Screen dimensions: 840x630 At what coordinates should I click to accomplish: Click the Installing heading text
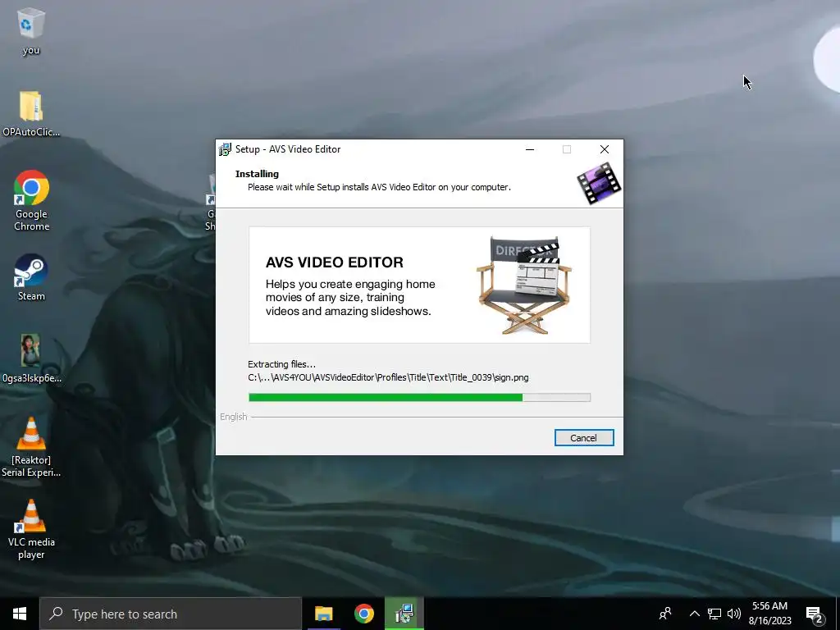click(x=257, y=174)
